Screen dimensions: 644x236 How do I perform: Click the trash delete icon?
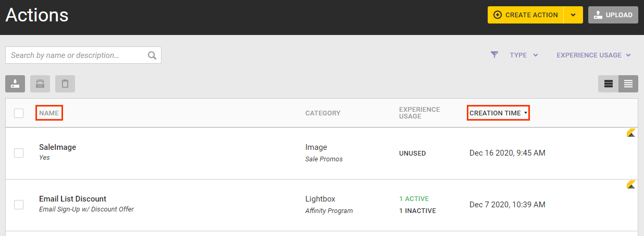point(65,84)
